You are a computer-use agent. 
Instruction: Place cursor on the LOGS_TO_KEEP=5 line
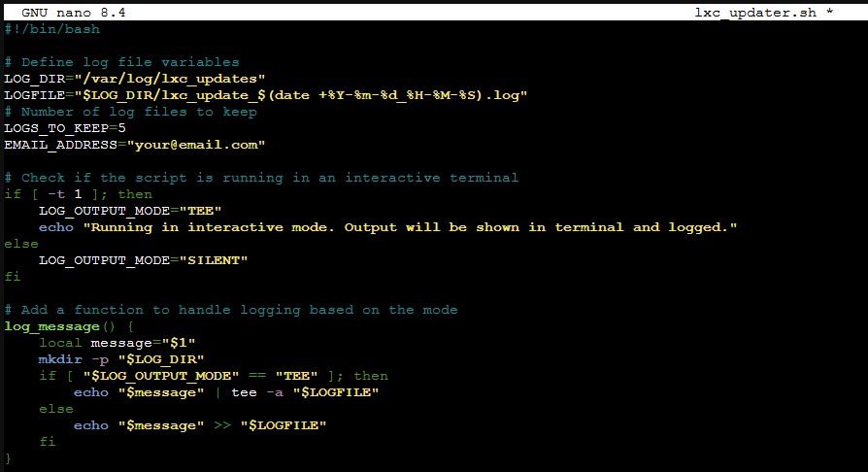[64, 128]
